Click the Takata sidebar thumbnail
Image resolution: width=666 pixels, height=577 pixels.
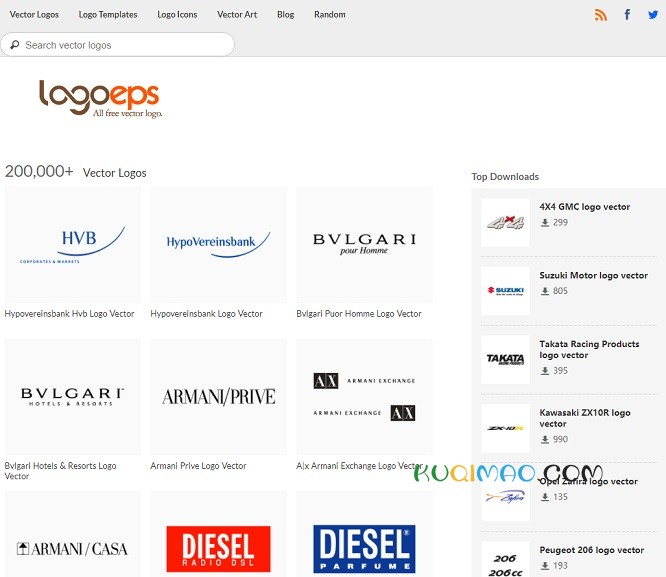505,359
